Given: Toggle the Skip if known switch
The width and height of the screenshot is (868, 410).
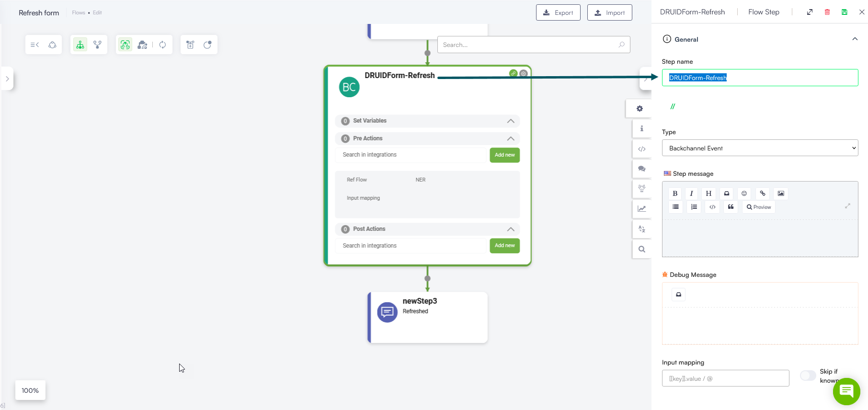Looking at the screenshot, I should coord(808,376).
